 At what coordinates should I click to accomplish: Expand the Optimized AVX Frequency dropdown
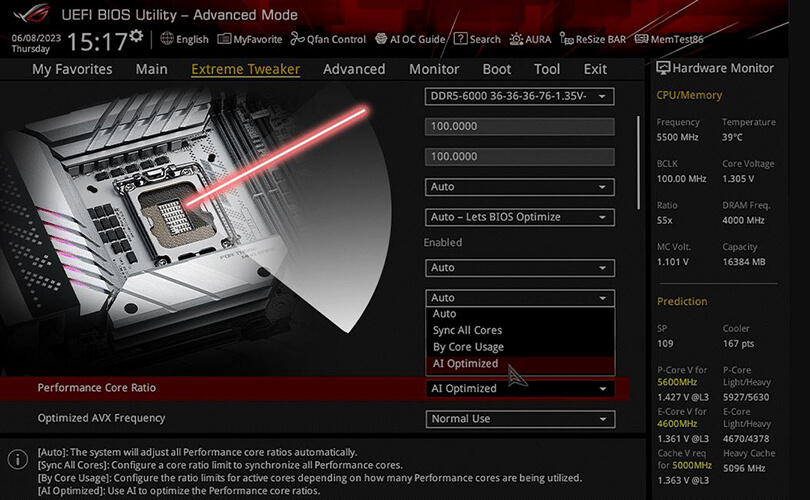pos(520,419)
